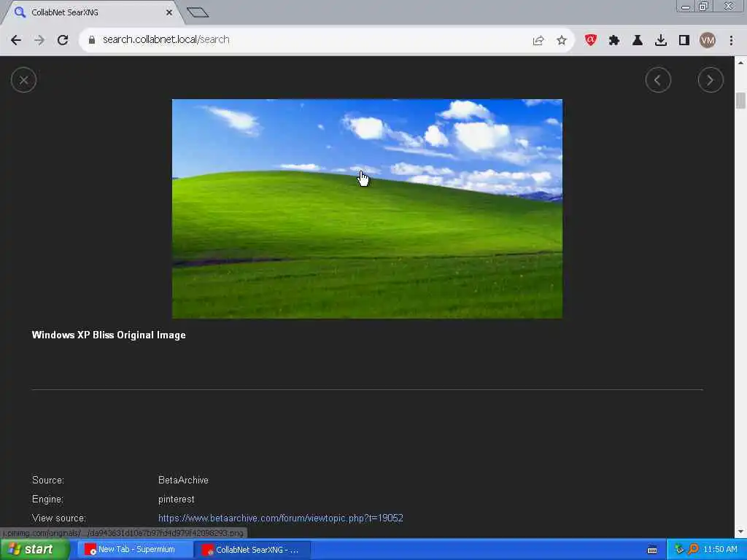The image size is (747, 560).
Task: Click scrollbar down arrow
Action: pyautogui.click(x=740, y=532)
